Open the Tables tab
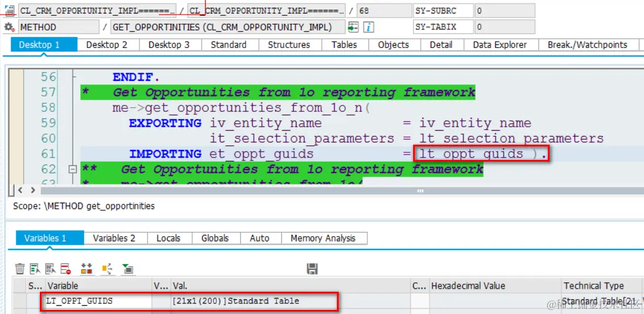Screen dimensions: 644x314 click(344, 45)
